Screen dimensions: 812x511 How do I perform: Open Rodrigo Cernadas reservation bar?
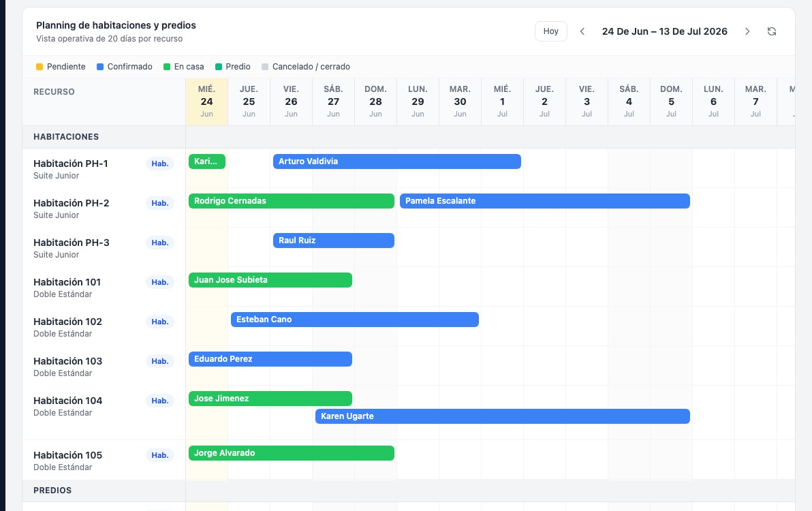[x=292, y=201]
